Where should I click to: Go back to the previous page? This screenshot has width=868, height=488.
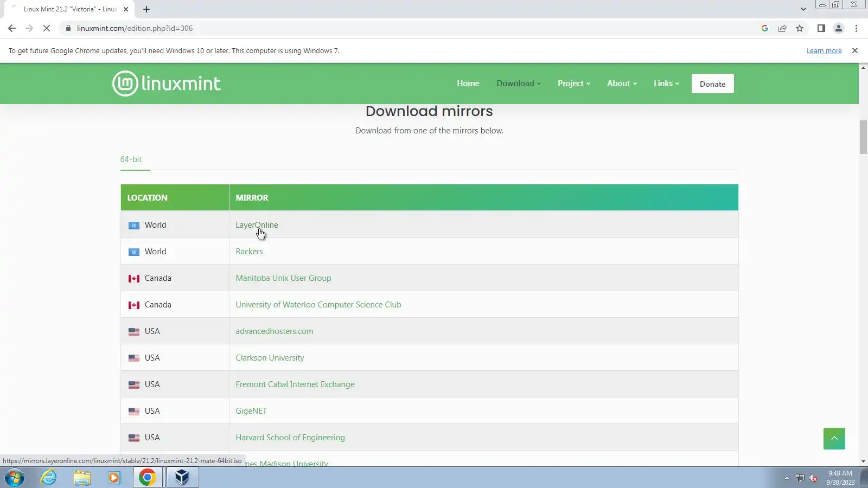12,28
